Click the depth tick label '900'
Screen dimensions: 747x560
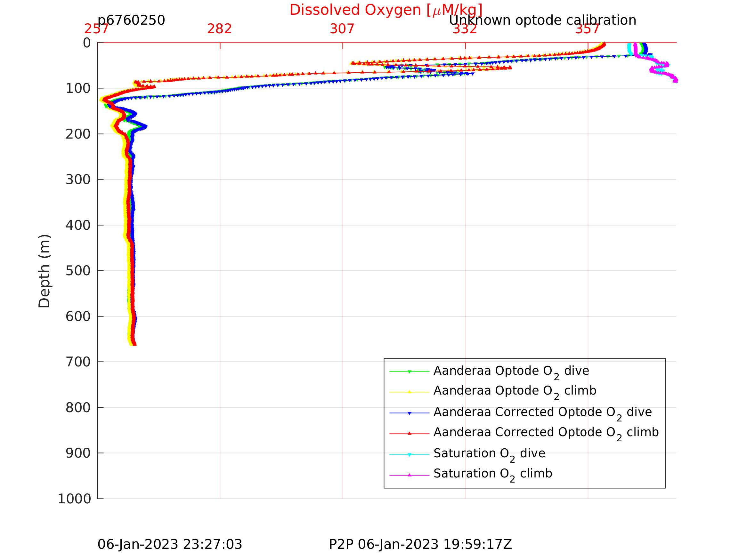click(78, 453)
